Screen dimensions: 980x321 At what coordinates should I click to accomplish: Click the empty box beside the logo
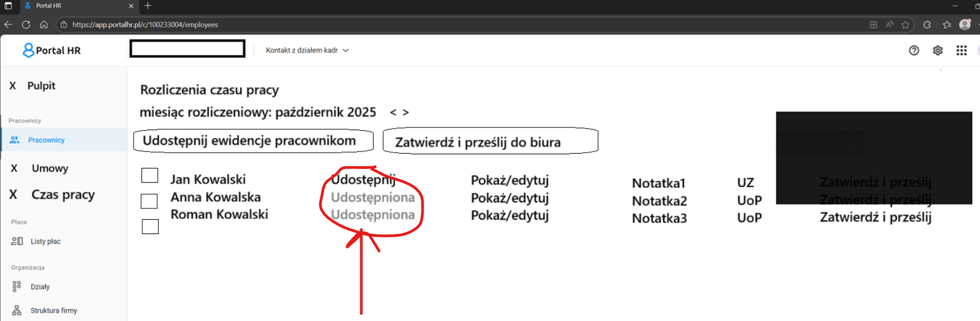click(187, 49)
